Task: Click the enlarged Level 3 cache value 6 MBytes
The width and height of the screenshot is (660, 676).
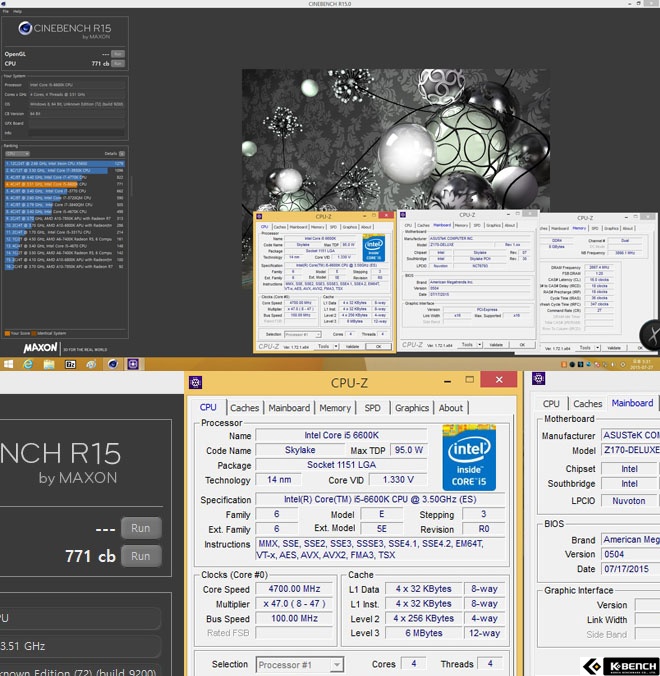Action: point(424,633)
